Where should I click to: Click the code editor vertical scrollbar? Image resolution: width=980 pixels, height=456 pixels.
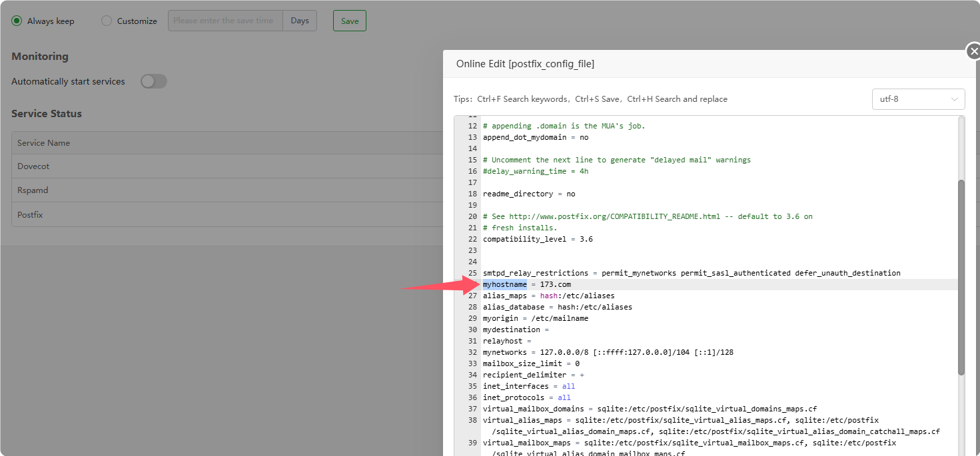pos(961,276)
